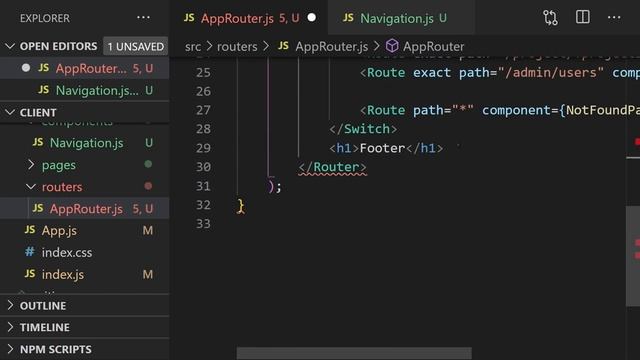Open App.js file in explorer
This screenshot has height=360, width=640.
(x=84, y=230)
